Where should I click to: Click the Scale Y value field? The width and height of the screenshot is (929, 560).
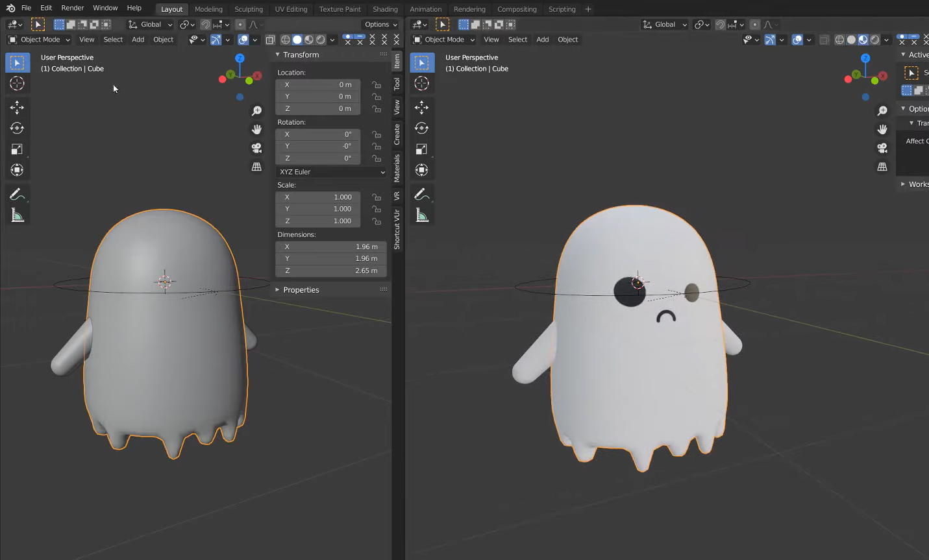(318, 209)
